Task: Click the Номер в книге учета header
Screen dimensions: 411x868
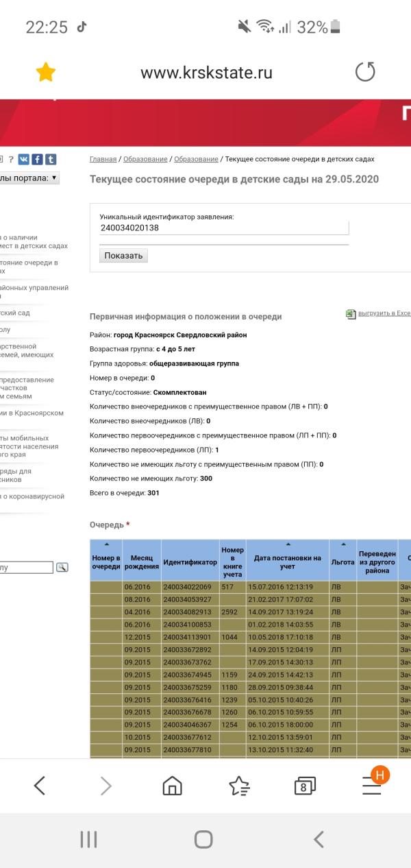Action: (x=232, y=562)
